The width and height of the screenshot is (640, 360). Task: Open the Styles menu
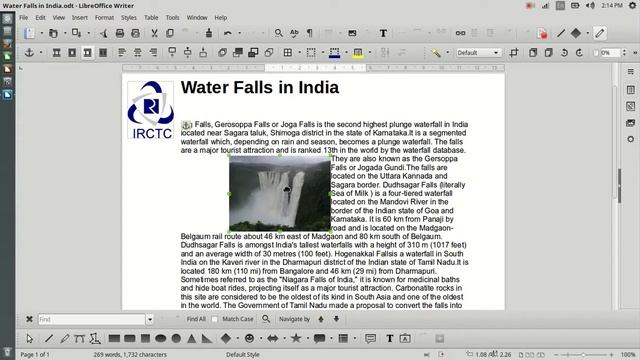click(129, 18)
